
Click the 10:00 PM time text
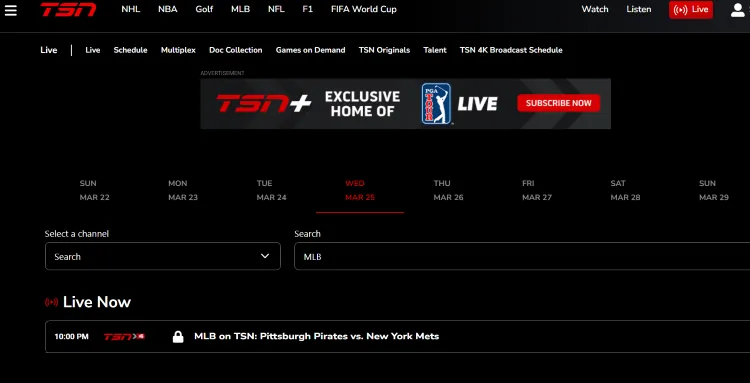71,337
